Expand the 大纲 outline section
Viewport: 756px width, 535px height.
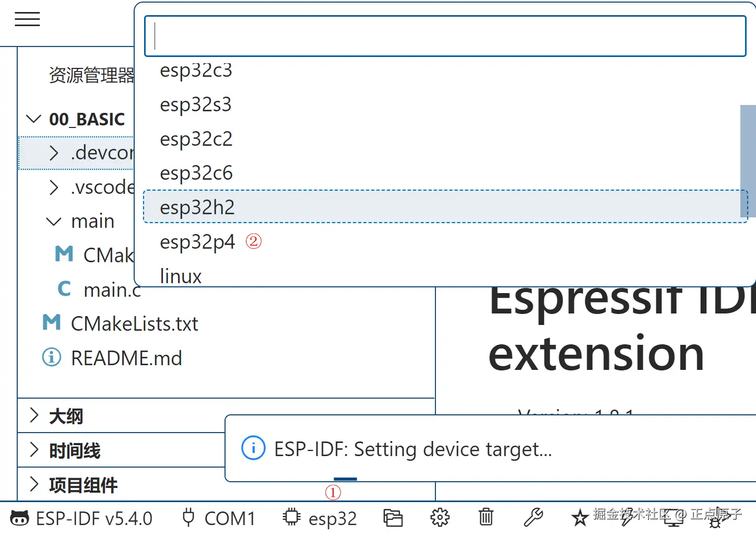(x=34, y=415)
